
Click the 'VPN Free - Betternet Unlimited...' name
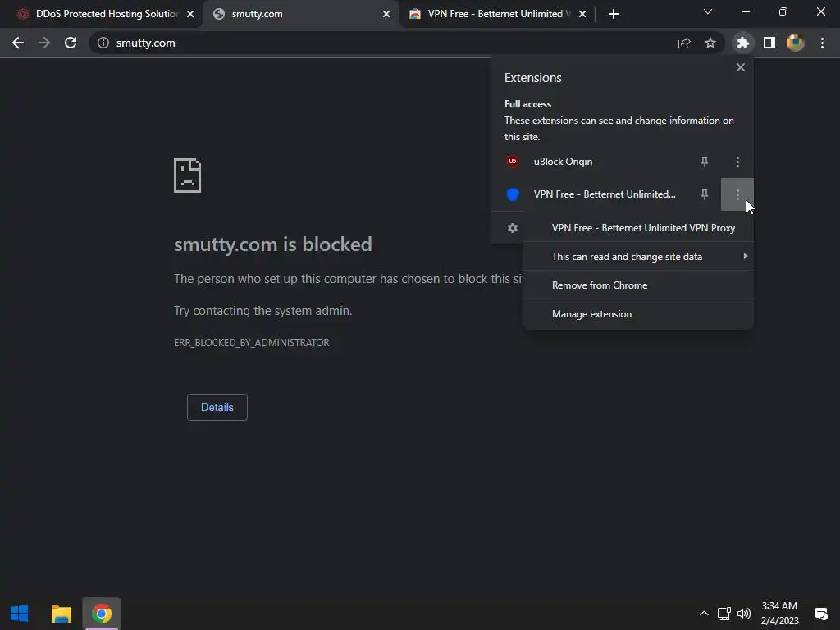pyautogui.click(x=605, y=194)
